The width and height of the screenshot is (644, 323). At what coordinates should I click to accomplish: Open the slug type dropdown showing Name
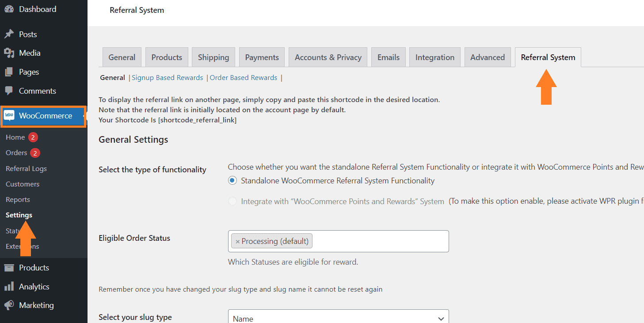tap(339, 318)
